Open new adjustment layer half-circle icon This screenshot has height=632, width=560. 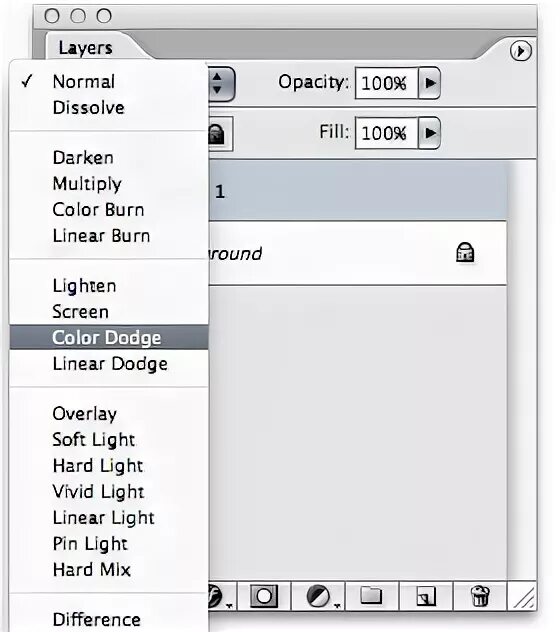coord(319,596)
